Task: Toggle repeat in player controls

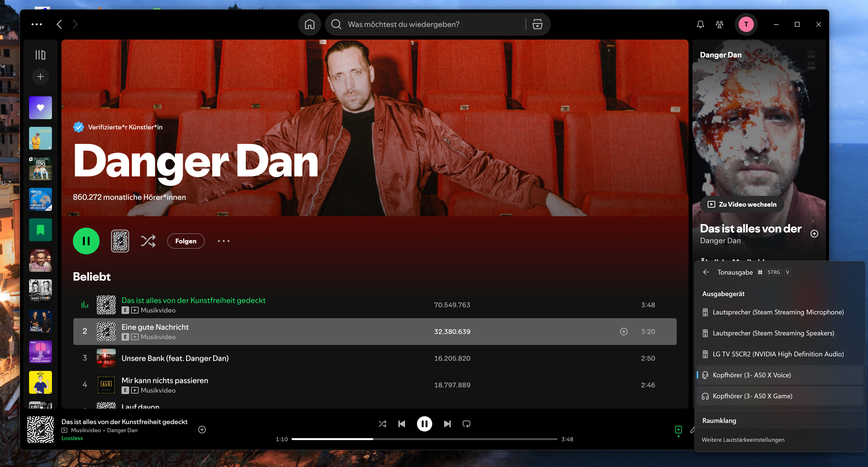Action: coord(466,424)
